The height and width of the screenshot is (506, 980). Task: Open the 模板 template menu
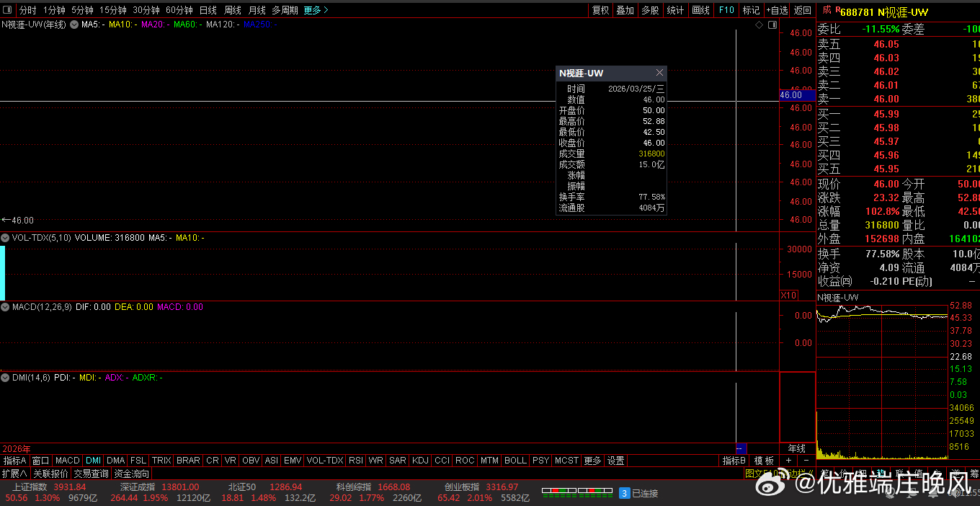[x=764, y=461]
